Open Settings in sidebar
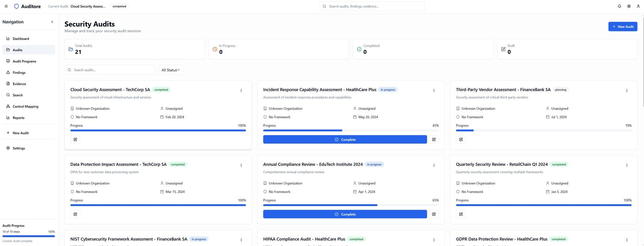644x246 pixels. tap(29, 148)
